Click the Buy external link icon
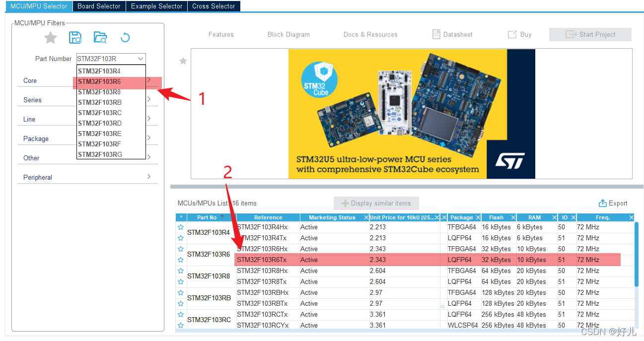Image resolution: width=644 pixels, height=341 pixels. coord(512,34)
